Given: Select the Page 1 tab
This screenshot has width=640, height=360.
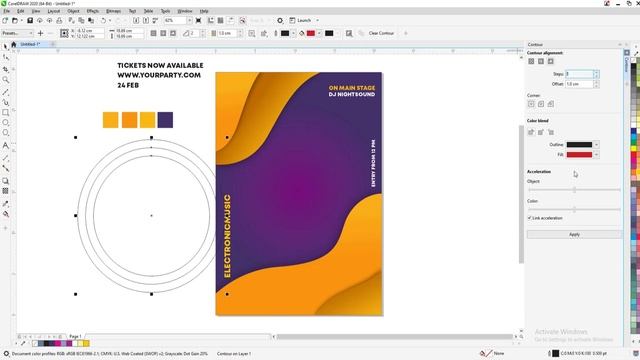Looking at the screenshot, I should pos(75,336).
